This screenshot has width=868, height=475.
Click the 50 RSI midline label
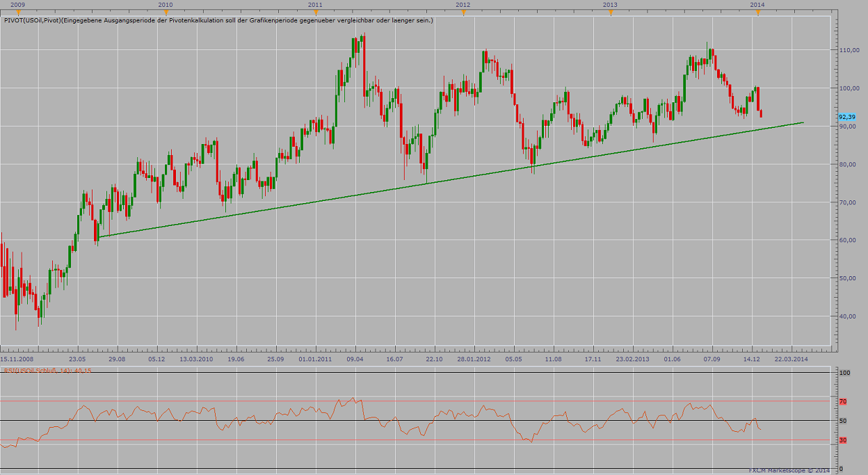(844, 421)
